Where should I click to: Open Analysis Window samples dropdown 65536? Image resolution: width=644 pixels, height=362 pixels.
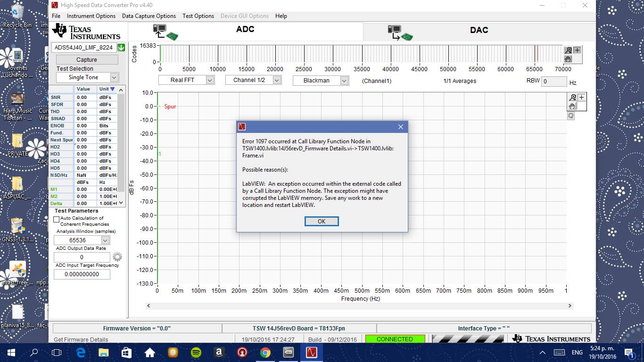point(105,240)
